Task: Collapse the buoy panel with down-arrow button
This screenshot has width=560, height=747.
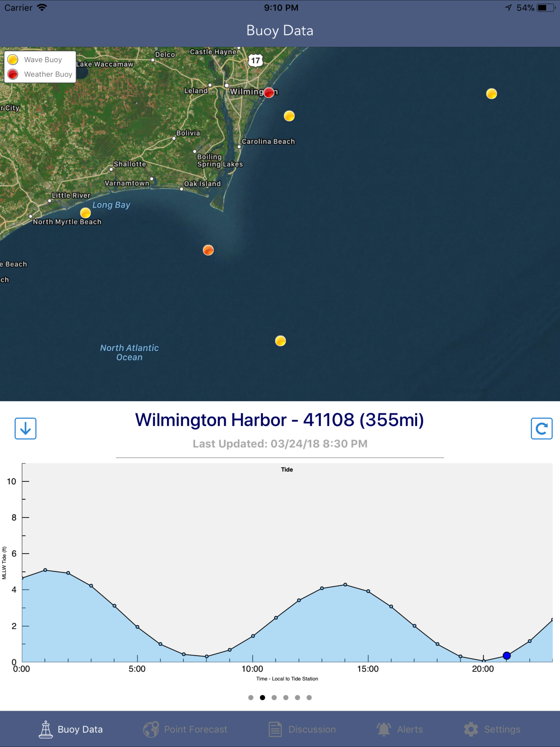Action: pyautogui.click(x=25, y=428)
